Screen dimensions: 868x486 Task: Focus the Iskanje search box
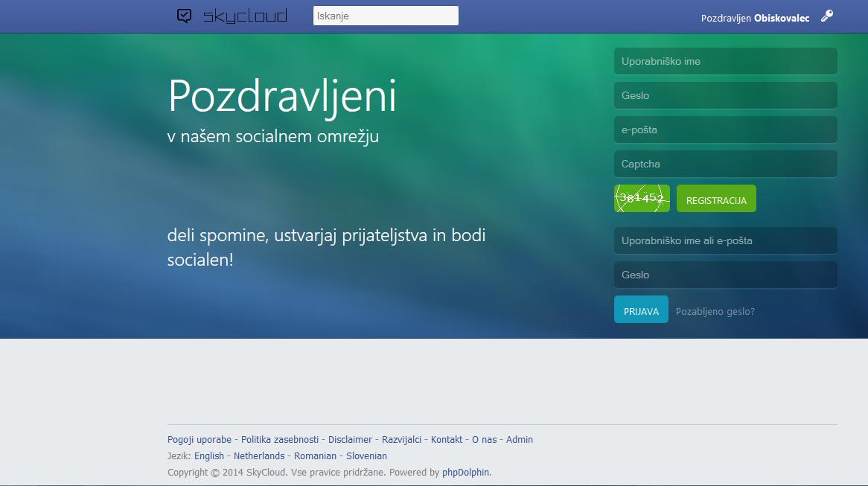(x=386, y=16)
